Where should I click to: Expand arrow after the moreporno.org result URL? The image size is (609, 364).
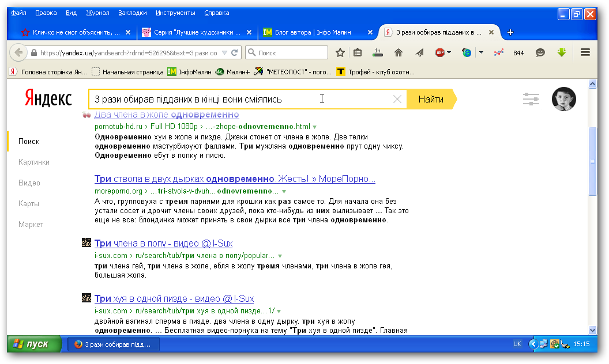click(284, 191)
